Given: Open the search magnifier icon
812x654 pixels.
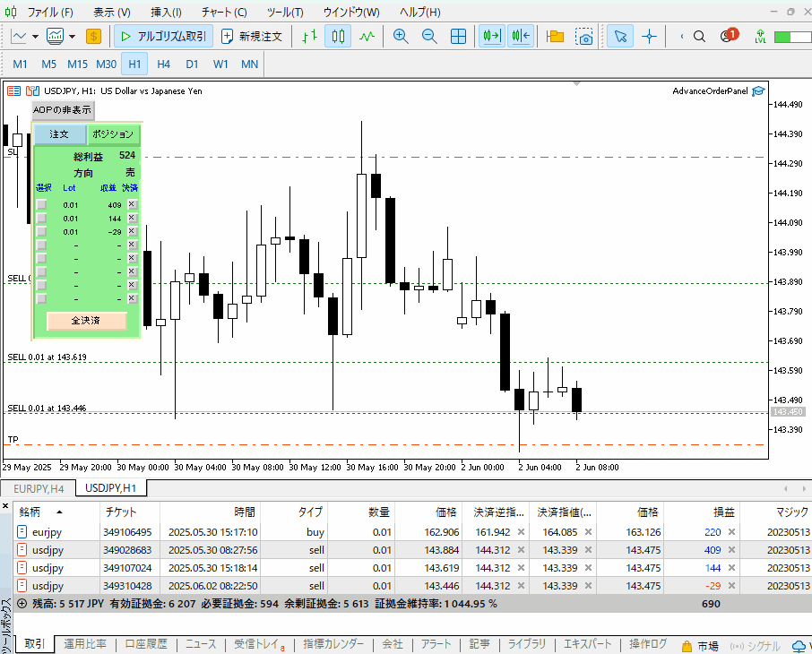Looking at the screenshot, I should click(699, 36).
